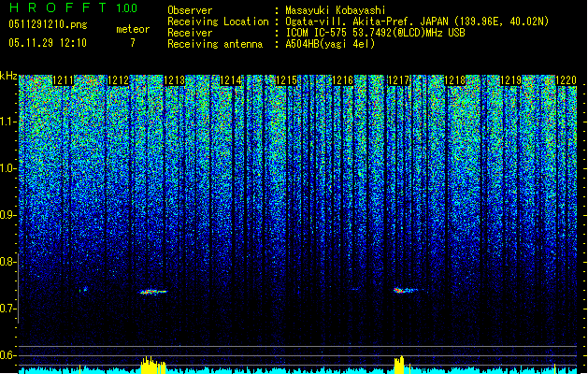Click the 'meteor' count label
The height and width of the screenshot is (374, 588).
click(133, 29)
